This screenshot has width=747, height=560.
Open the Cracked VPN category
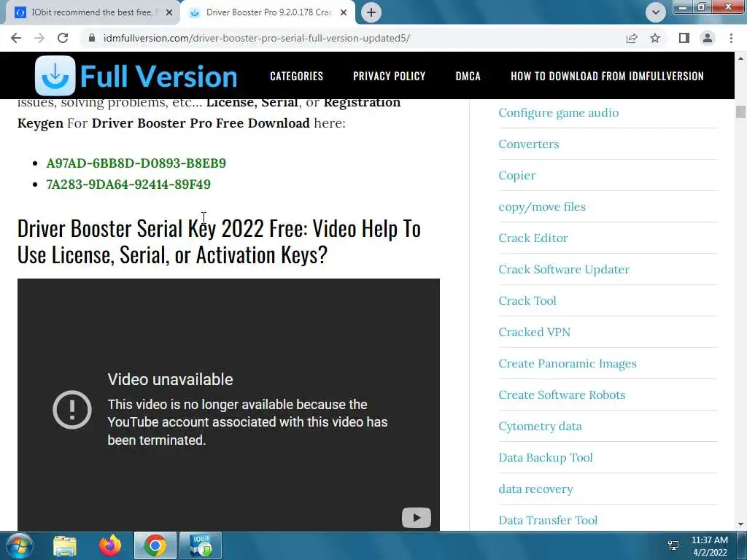535,332
